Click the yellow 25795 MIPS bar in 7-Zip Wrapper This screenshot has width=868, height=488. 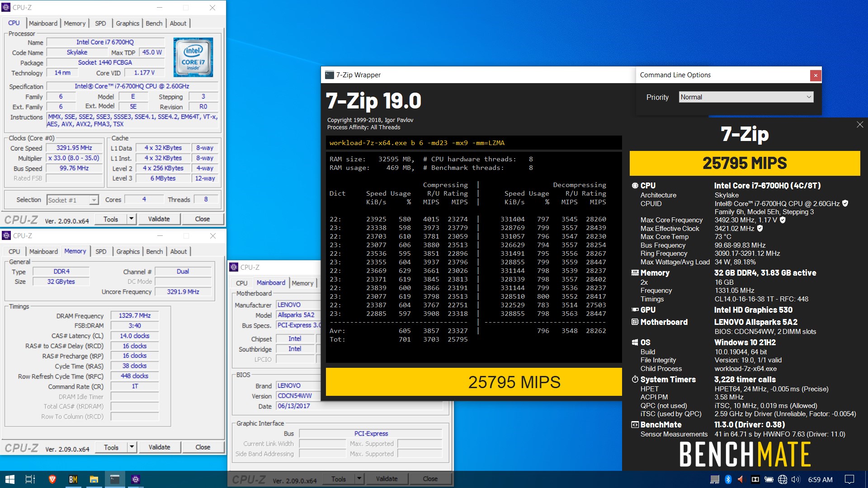click(474, 382)
